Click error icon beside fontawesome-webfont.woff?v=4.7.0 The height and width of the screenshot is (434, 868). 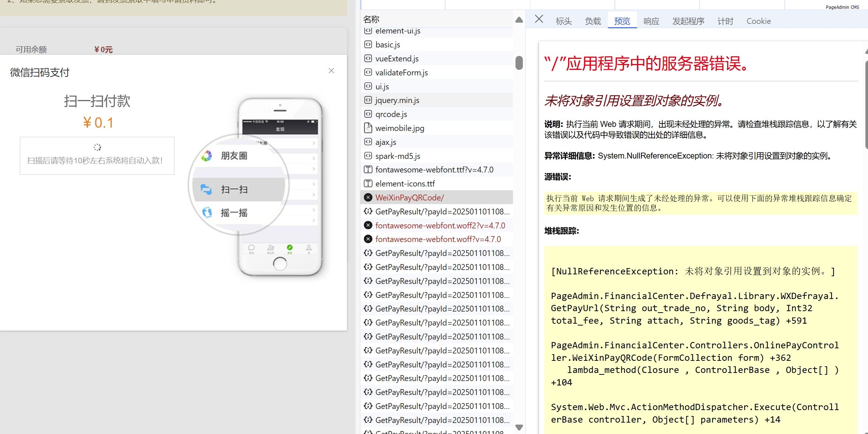click(368, 239)
